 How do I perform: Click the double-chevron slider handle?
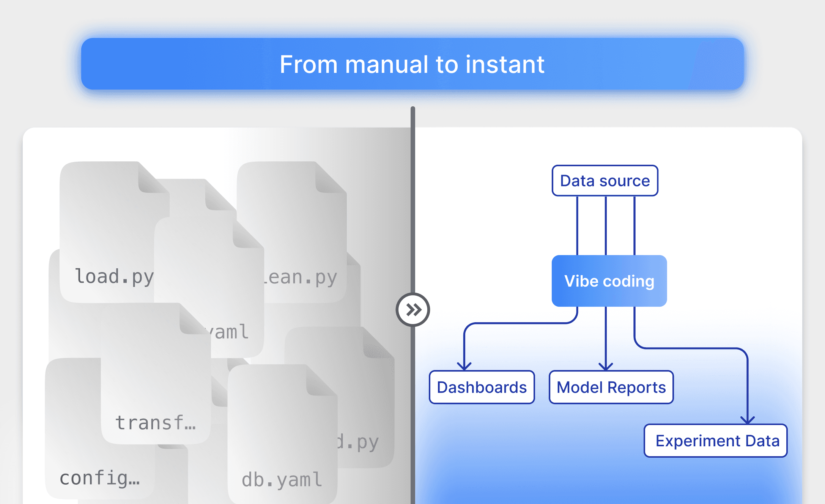pyautogui.click(x=413, y=310)
